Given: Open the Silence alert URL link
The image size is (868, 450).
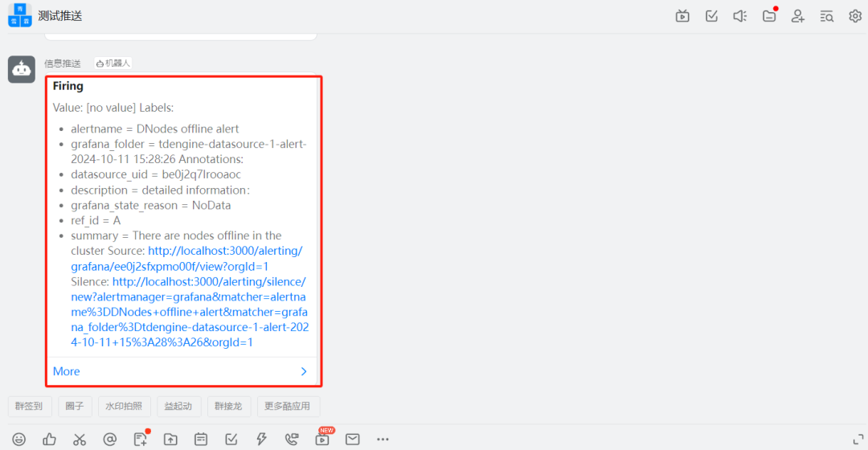Looking at the screenshot, I should 190,312.
